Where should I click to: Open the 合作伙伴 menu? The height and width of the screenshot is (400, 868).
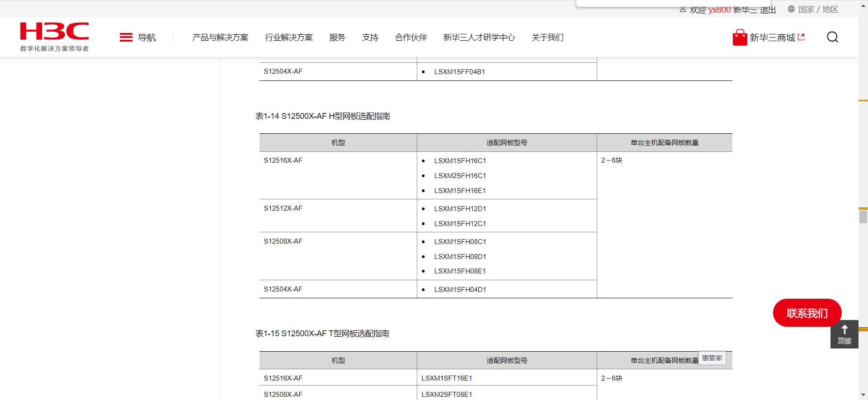[411, 38]
